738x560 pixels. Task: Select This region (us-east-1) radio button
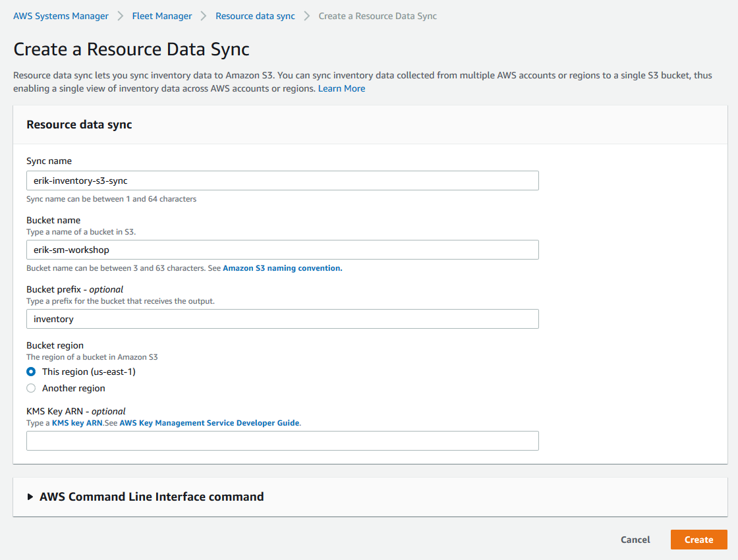coord(31,372)
